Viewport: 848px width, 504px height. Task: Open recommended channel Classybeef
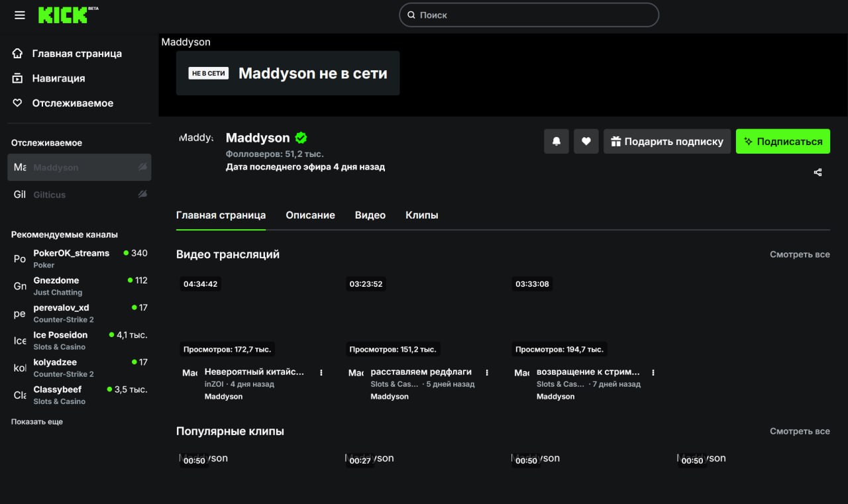click(x=79, y=395)
